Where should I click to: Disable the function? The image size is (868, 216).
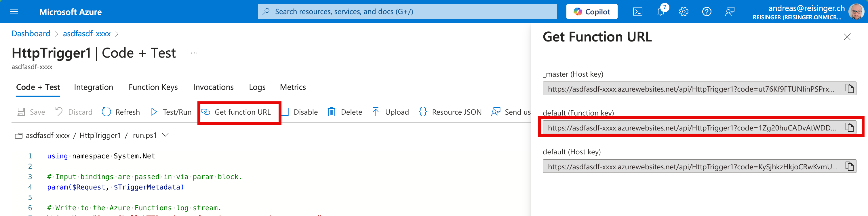(x=300, y=112)
